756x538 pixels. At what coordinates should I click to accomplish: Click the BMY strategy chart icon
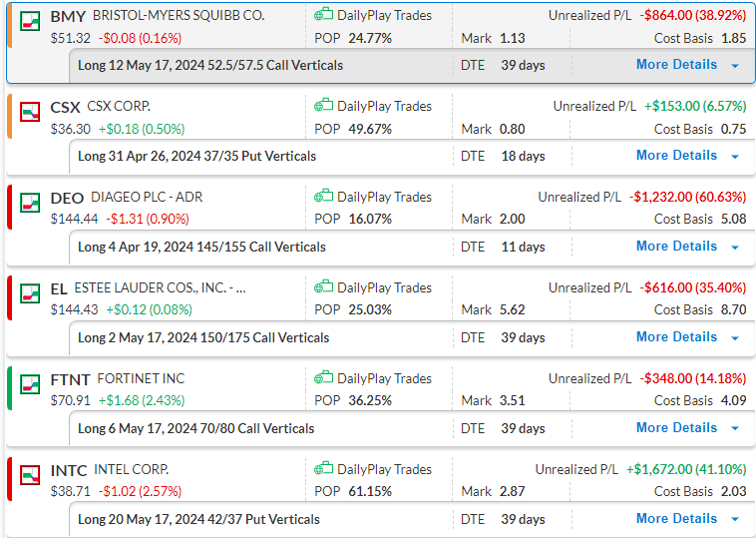pos(30,21)
